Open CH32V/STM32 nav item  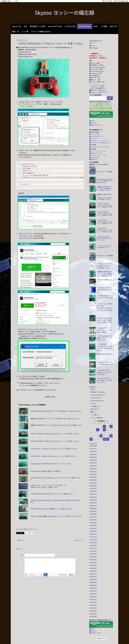tap(70, 26)
